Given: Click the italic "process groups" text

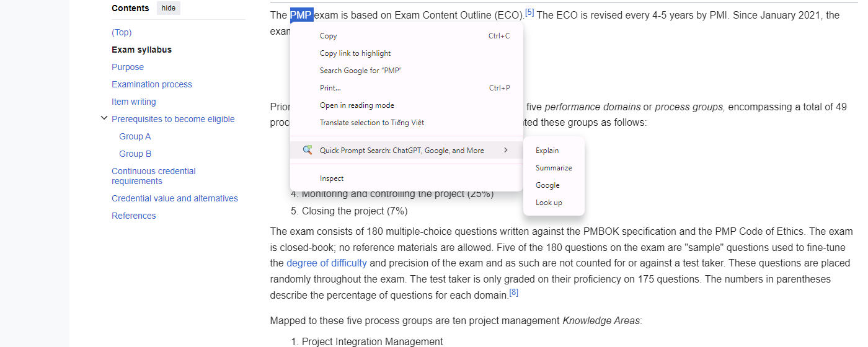Looking at the screenshot, I should tap(689, 107).
